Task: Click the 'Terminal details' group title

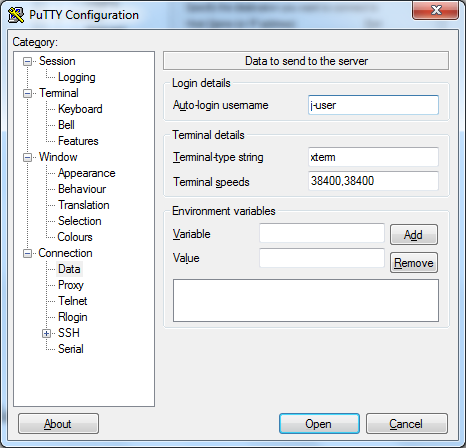Action: click(208, 135)
